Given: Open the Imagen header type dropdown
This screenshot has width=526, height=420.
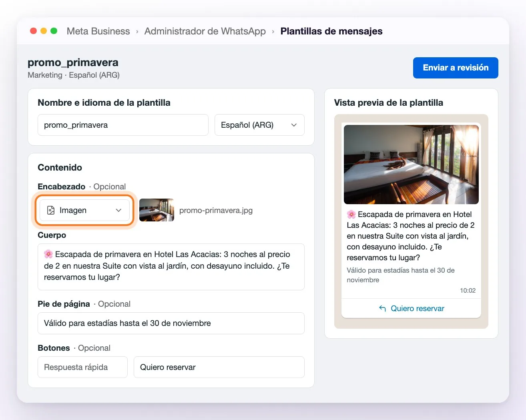Looking at the screenshot, I should 84,210.
